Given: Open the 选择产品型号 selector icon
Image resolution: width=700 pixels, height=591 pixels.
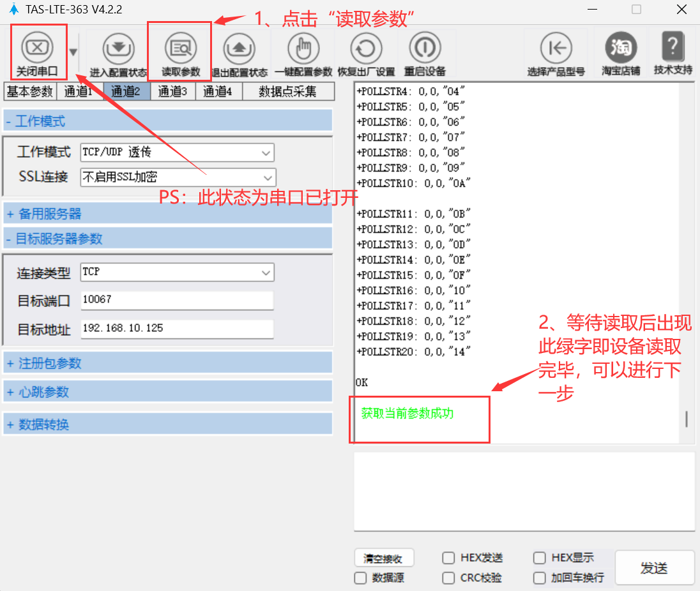Looking at the screenshot, I should tap(556, 49).
